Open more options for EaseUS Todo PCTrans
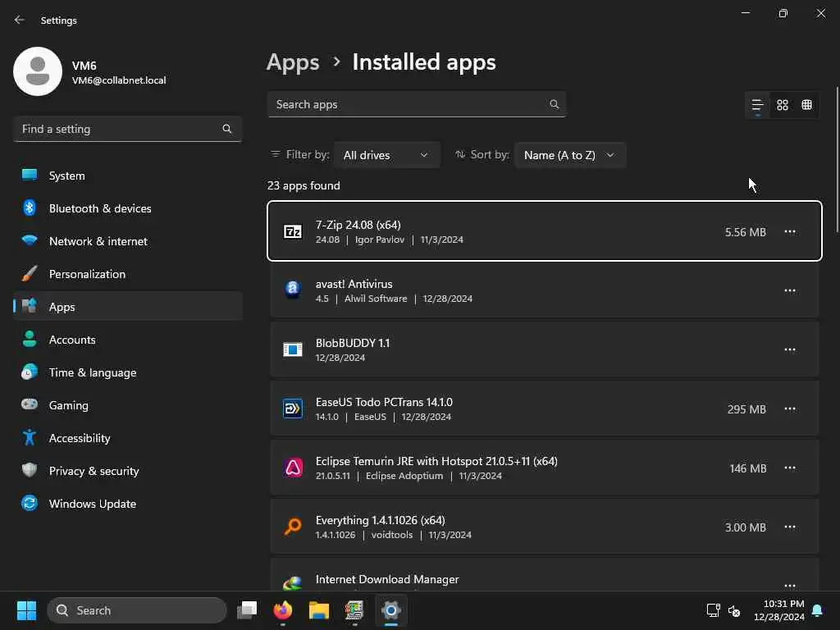Viewport: 840px width, 630px height. click(790, 409)
